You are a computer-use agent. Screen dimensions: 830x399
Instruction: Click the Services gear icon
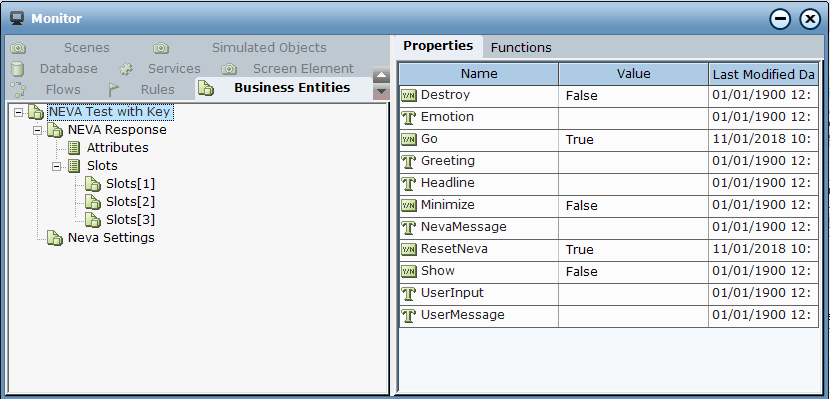126,69
